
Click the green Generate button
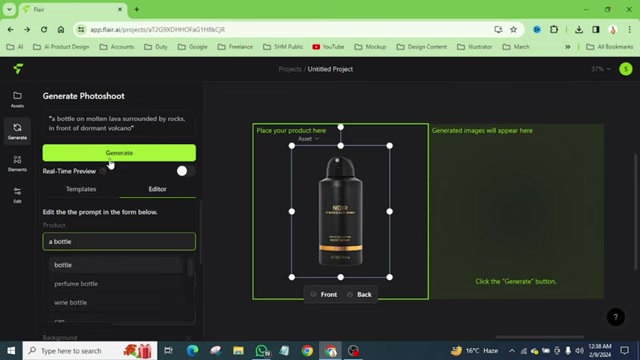[x=119, y=153]
